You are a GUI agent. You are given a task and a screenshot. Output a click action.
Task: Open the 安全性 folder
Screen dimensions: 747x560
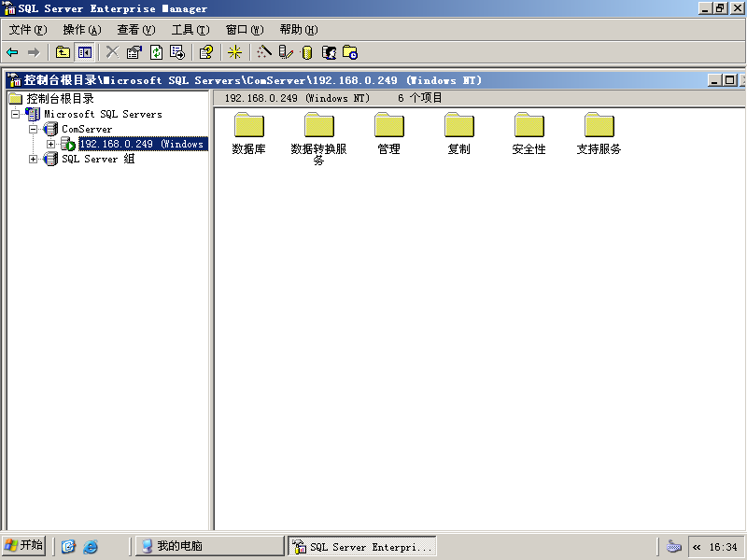pos(529,133)
